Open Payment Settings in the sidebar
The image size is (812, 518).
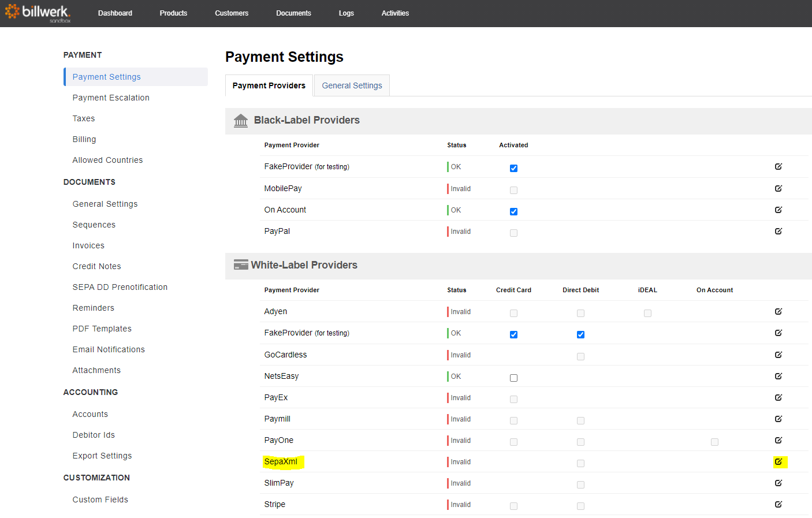click(136, 77)
